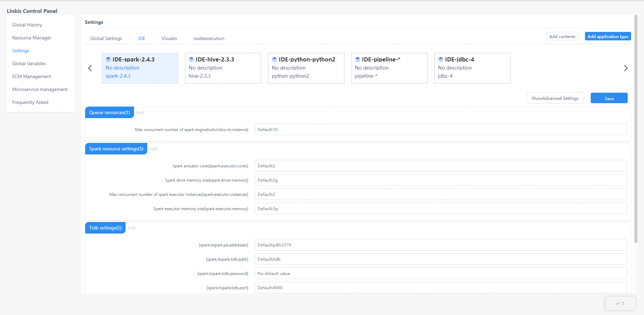644x315 pixels.
Task: Click the page vertical scrollbar
Action: point(636,129)
